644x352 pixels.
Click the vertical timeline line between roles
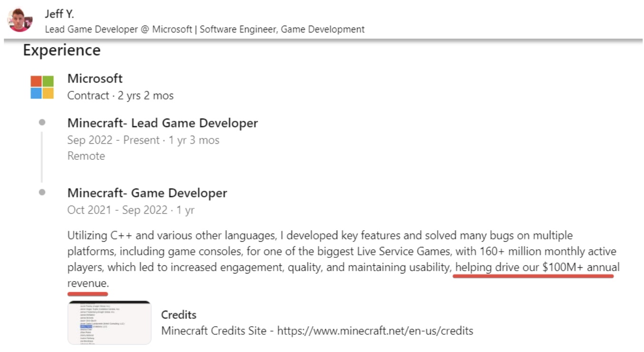[x=42, y=157]
